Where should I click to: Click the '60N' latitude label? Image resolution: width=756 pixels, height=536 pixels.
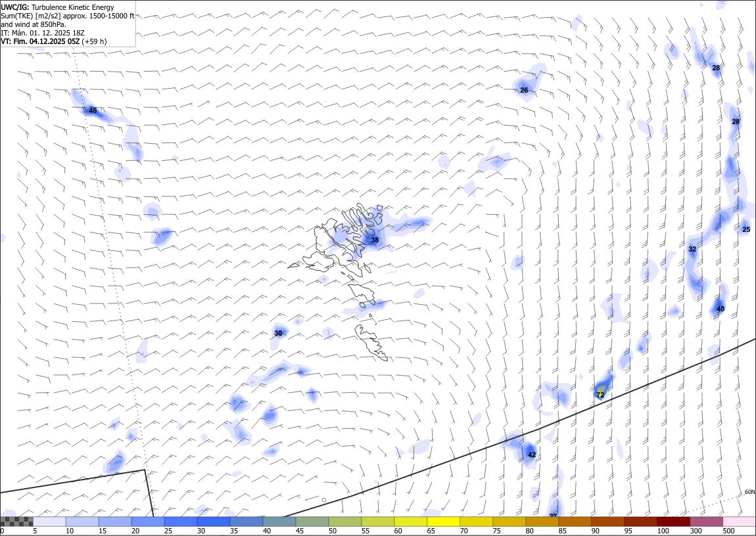click(x=749, y=492)
